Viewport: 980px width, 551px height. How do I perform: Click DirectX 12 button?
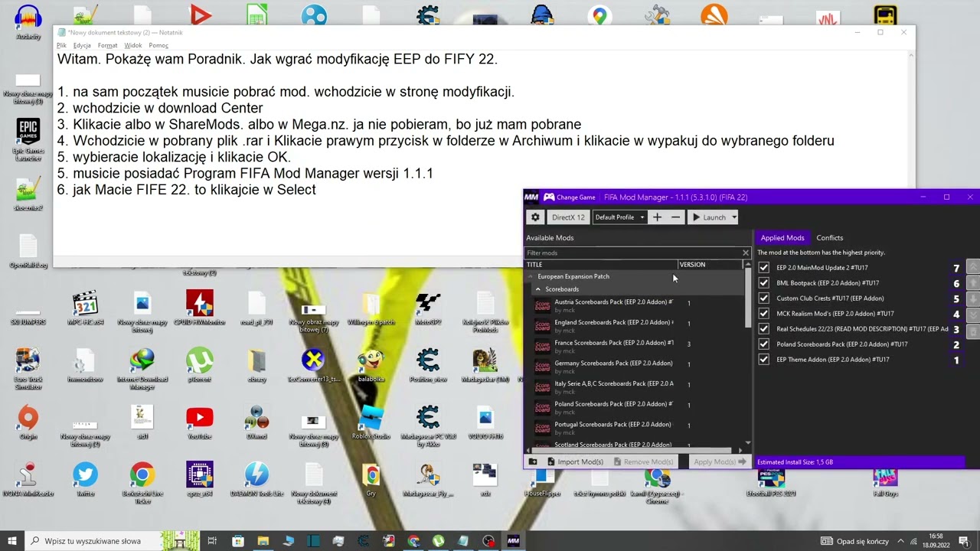point(568,217)
